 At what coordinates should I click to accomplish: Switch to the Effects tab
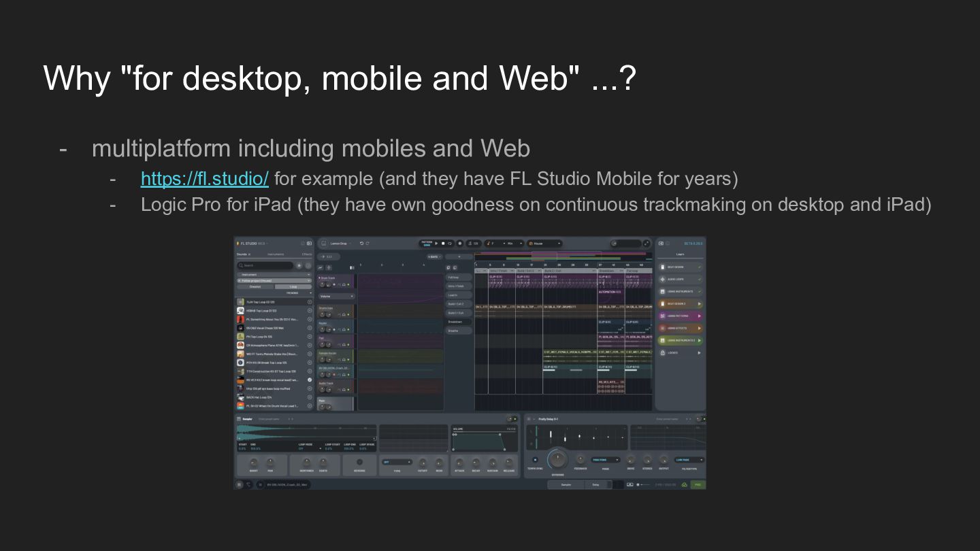[307, 254]
